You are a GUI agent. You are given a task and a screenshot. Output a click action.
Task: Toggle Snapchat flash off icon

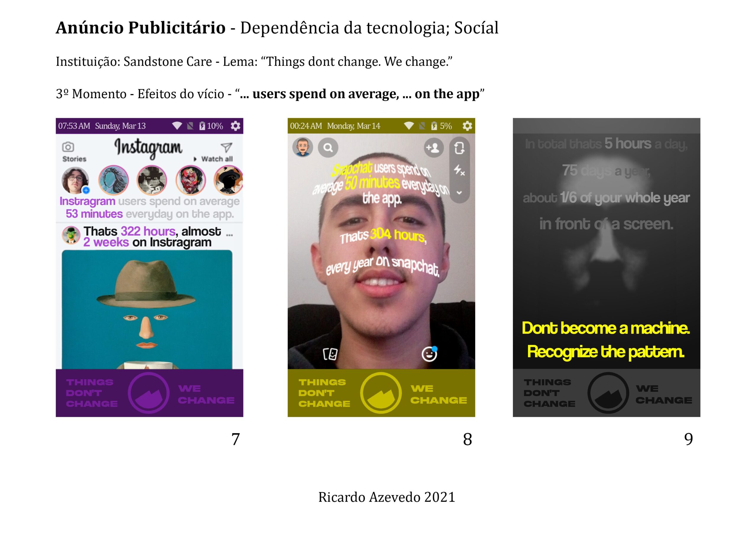[459, 171]
